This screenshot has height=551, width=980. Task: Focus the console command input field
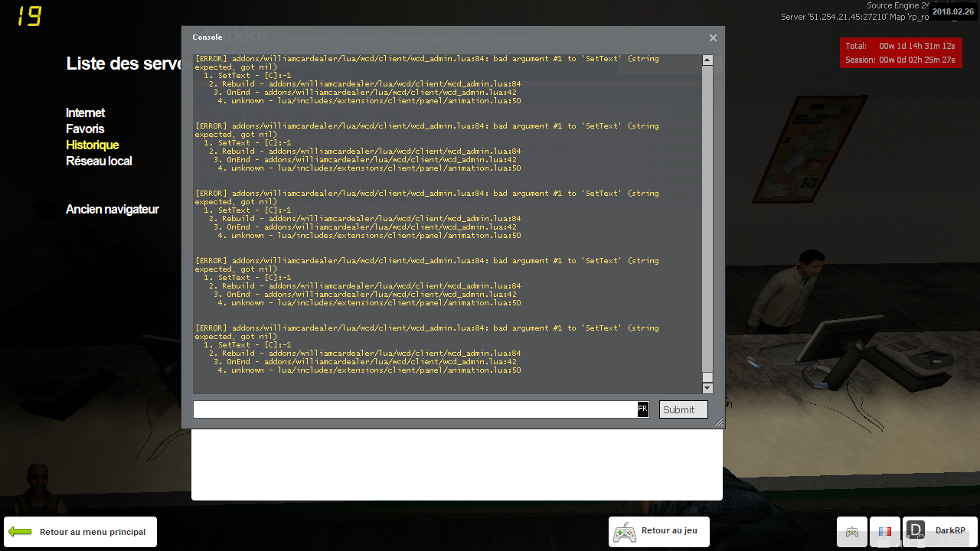pos(415,409)
